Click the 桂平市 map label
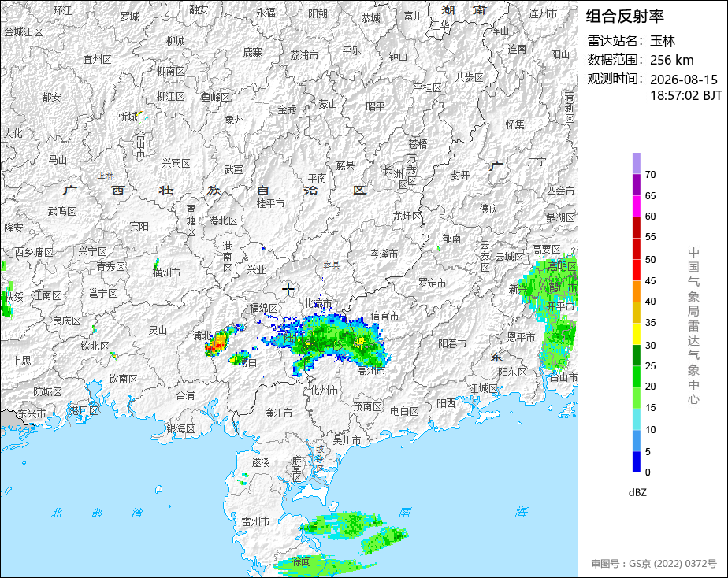 (271, 203)
